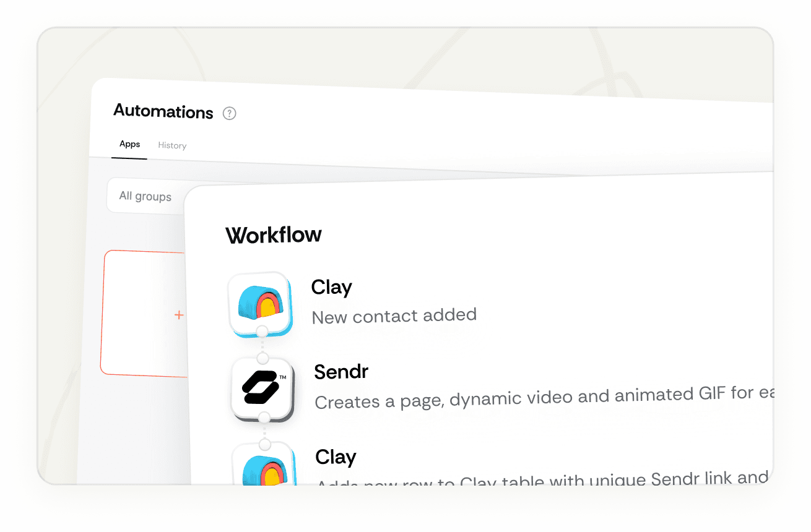
Task: Click the 'New contact added' description
Action: [x=394, y=316]
